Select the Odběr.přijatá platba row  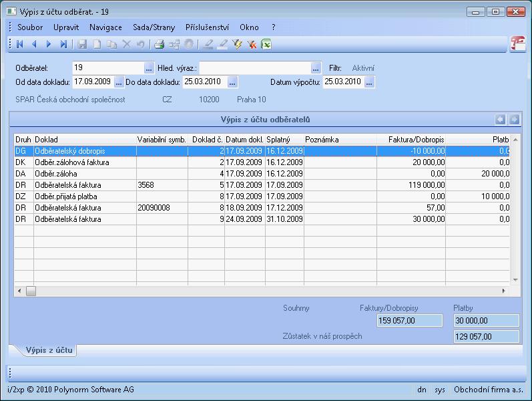[262, 196]
